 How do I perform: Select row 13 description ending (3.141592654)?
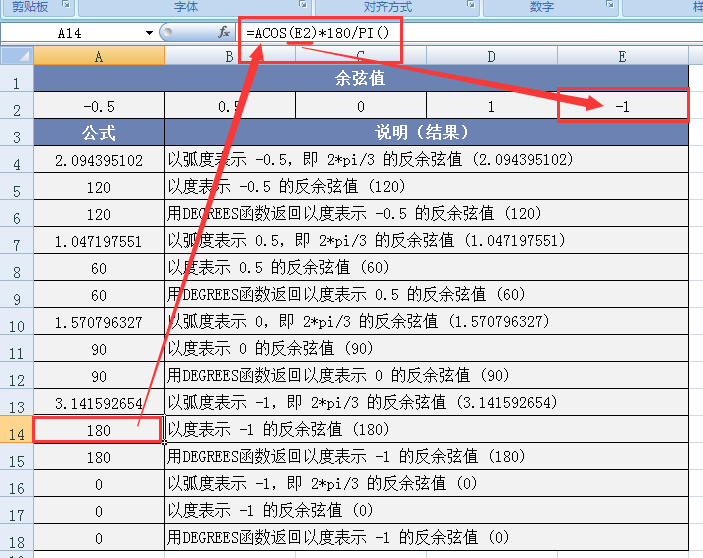click(426, 402)
